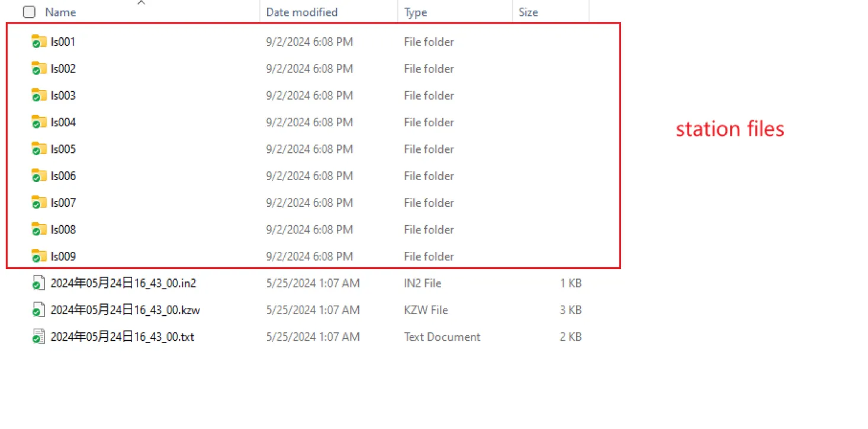Select the folder name ls004

63,123
